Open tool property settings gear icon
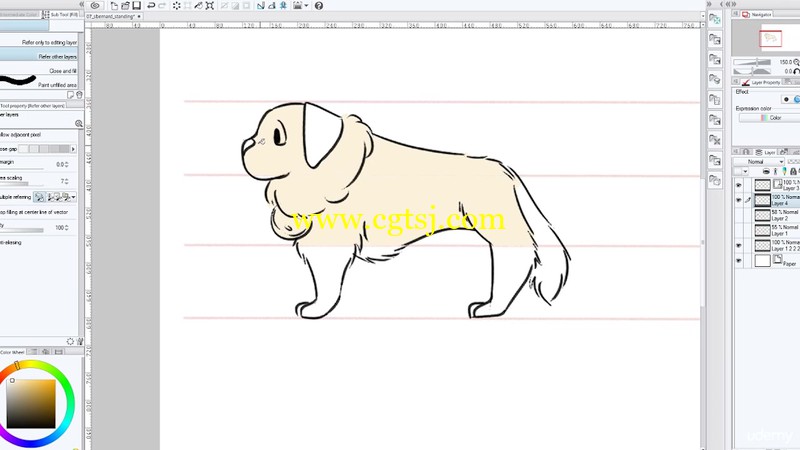800x450 pixels. 70,341
